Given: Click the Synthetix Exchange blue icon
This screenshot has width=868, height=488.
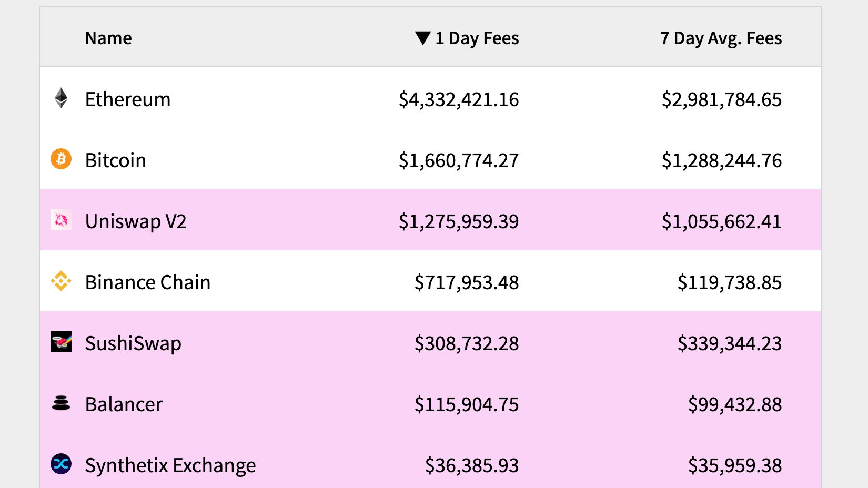Looking at the screenshot, I should coord(61,464).
